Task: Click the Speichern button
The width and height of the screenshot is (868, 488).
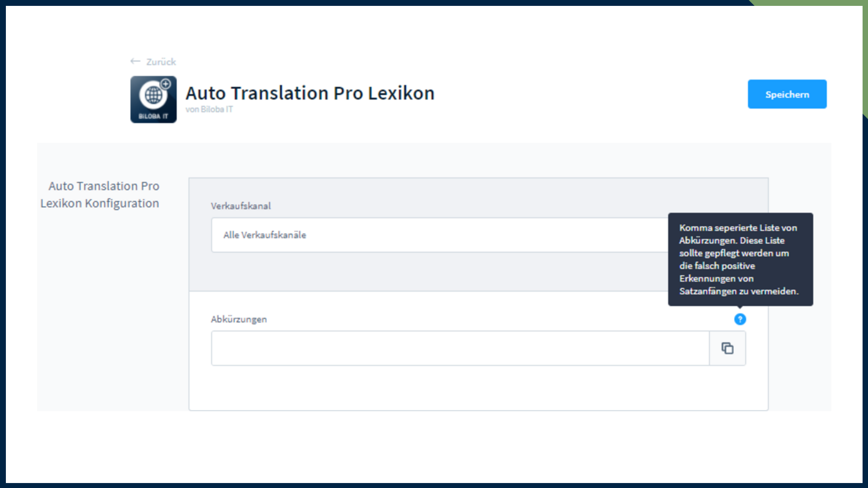Action: tap(787, 94)
